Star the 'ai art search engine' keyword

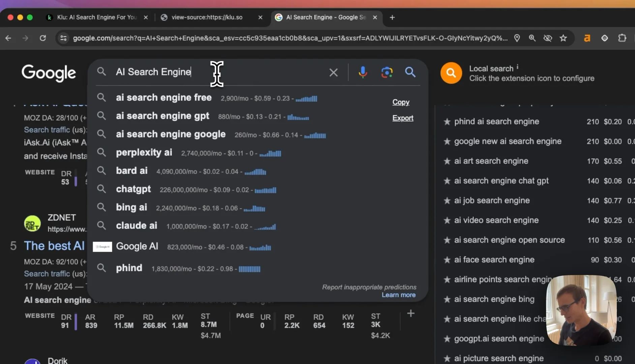[447, 161]
